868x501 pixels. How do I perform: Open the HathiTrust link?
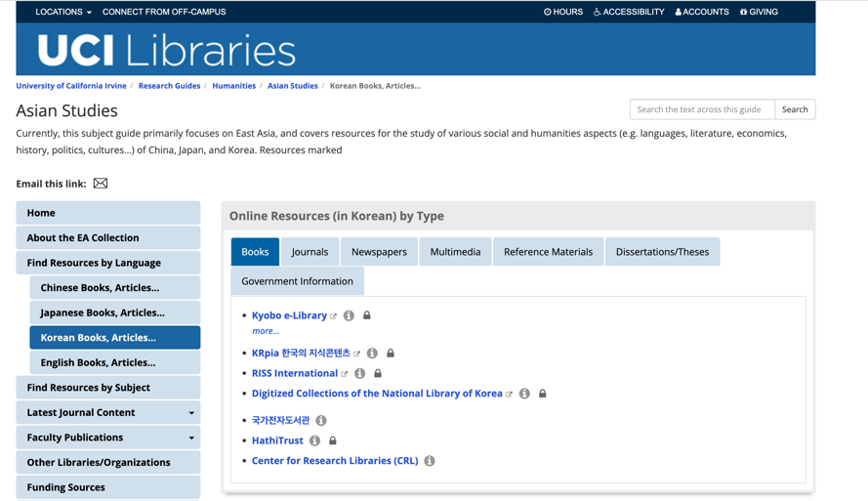coord(277,440)
